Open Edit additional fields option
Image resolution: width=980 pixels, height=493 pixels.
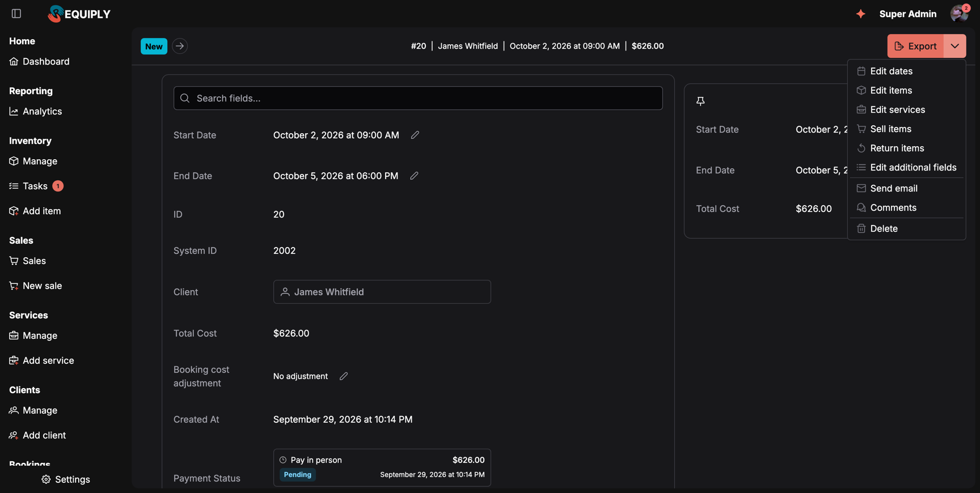pos(907,167)
